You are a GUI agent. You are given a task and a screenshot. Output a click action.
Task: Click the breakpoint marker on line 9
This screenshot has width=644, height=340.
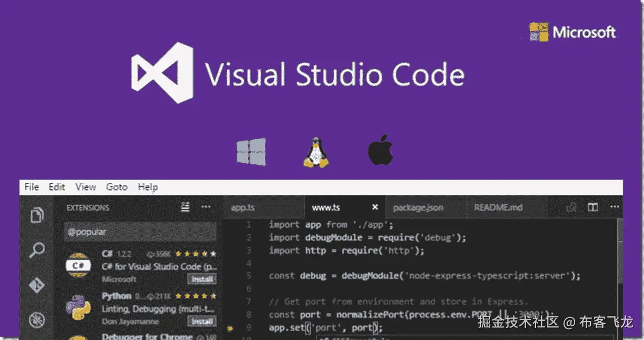click(230, 328)
